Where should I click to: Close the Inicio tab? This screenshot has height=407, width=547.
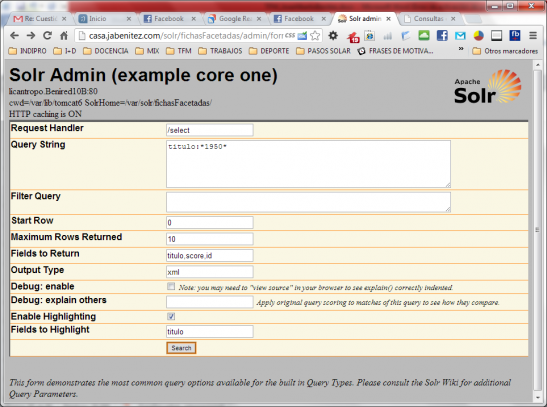pyautogui.click(x=129, y=19)
